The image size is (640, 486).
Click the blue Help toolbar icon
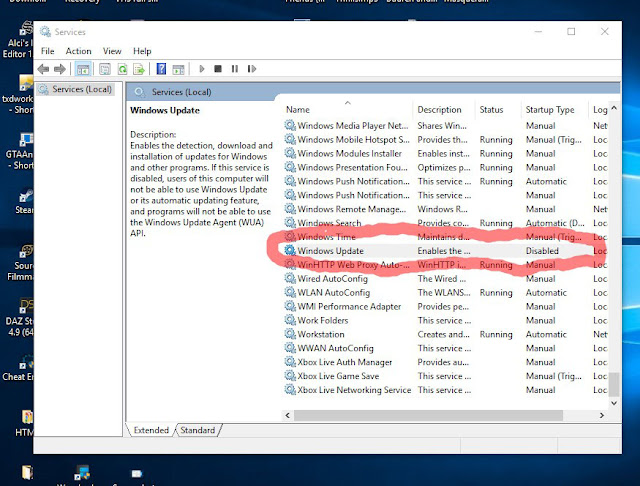pos(161,69)
